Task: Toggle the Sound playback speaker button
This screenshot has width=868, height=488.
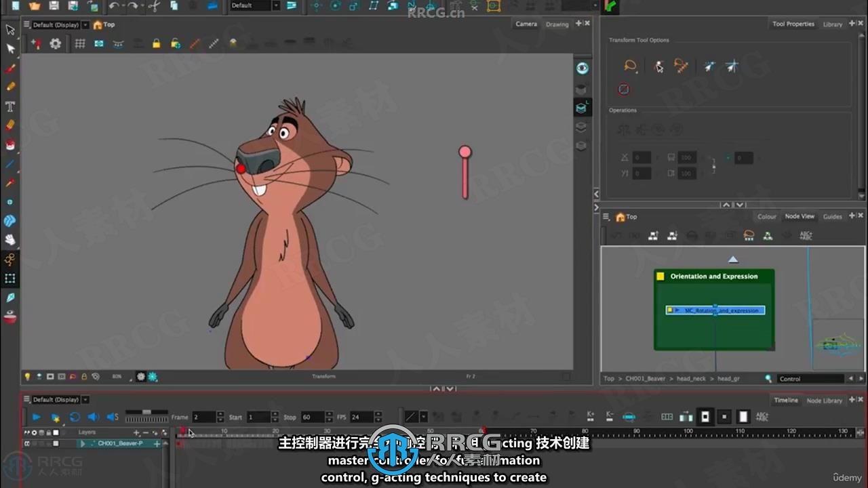Action: click(x=94, y=417)
